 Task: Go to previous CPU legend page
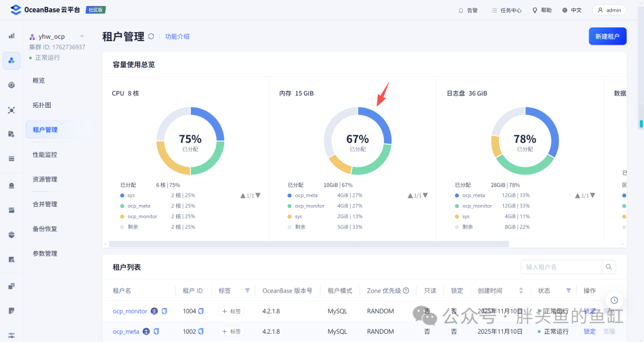[243, 196]
